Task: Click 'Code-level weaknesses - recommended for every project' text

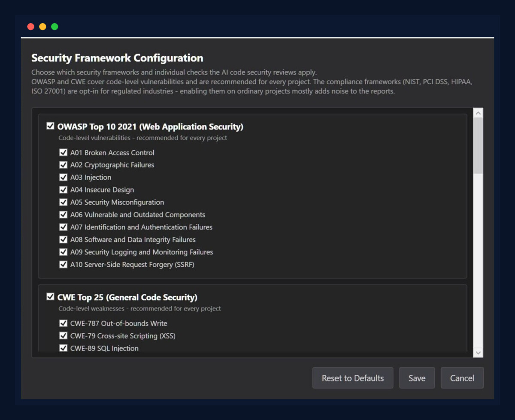Action: click(x=139, y=308)
